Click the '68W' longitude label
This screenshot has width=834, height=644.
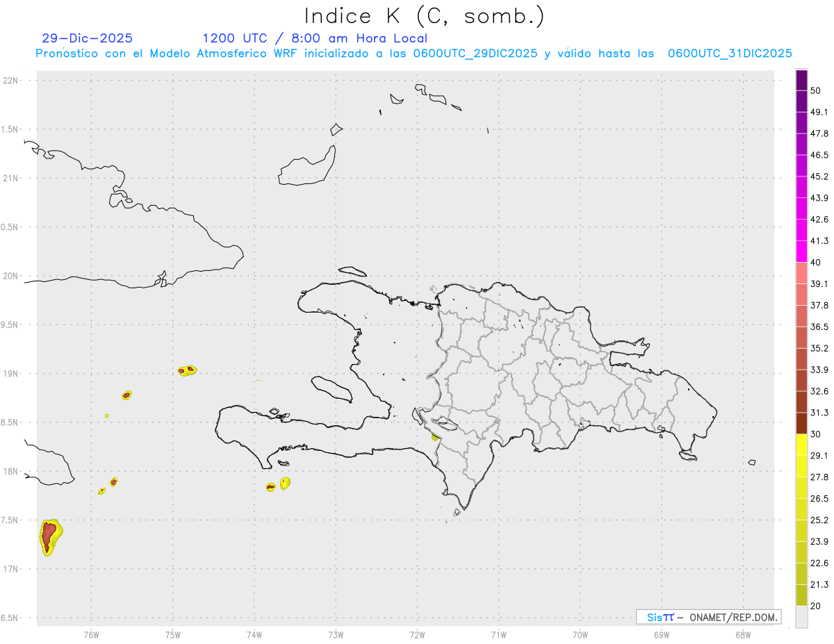click(x=743, y=635)
